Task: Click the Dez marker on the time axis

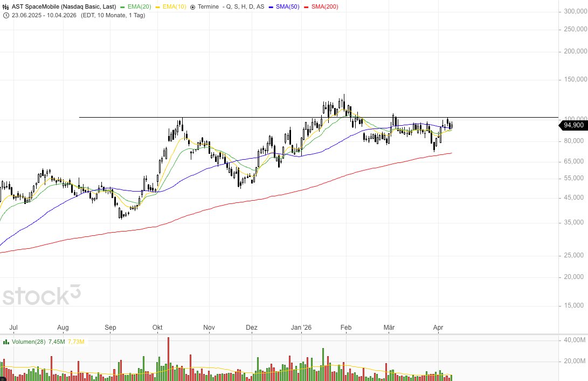Action: [x=252, y=328]
